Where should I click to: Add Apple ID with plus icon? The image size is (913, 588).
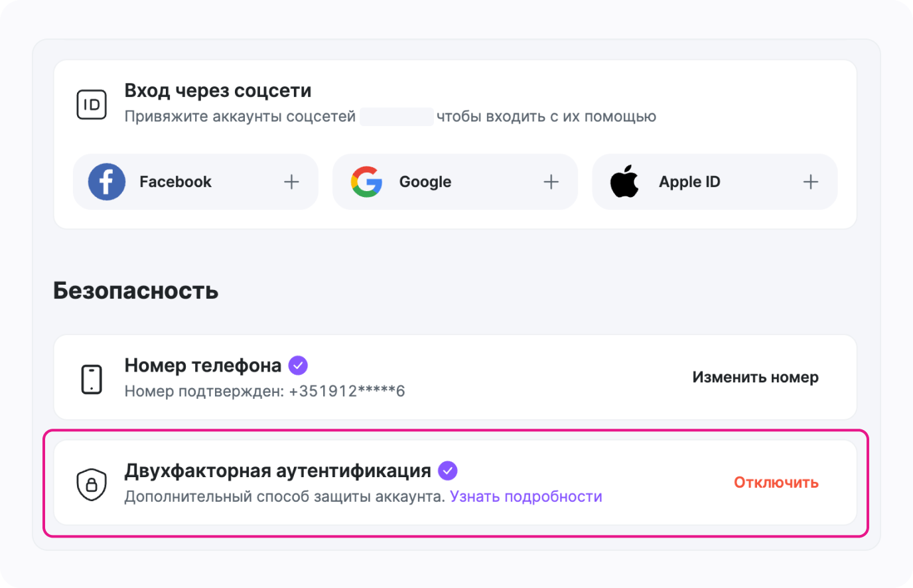(x=810, y=182)
